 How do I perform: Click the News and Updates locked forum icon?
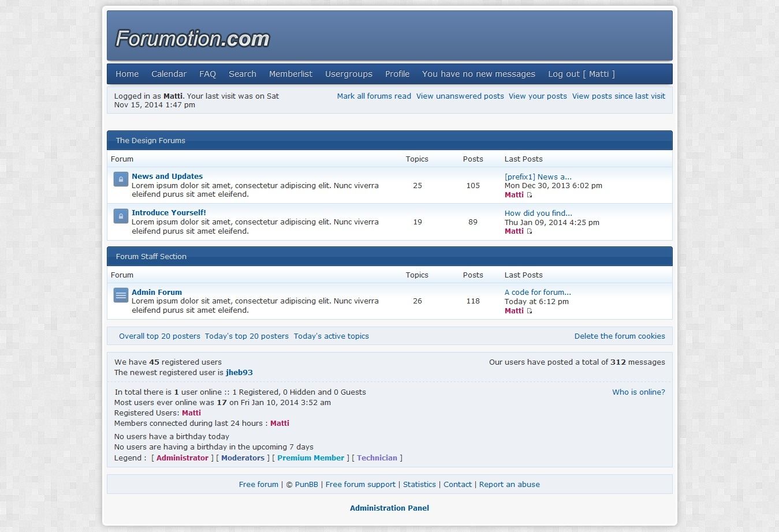click(121, 179)
